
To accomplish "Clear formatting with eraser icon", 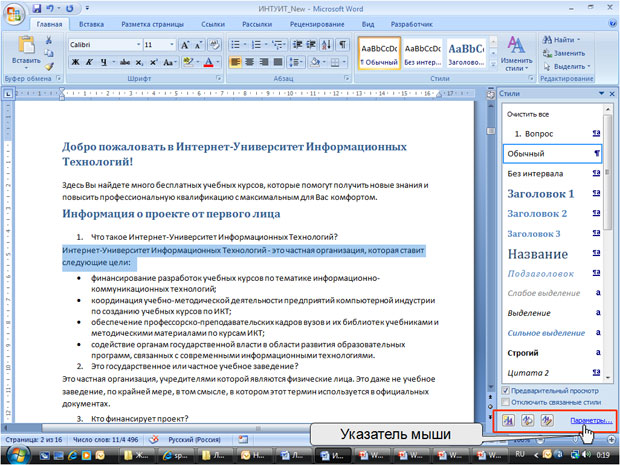I will coord(214,45).
